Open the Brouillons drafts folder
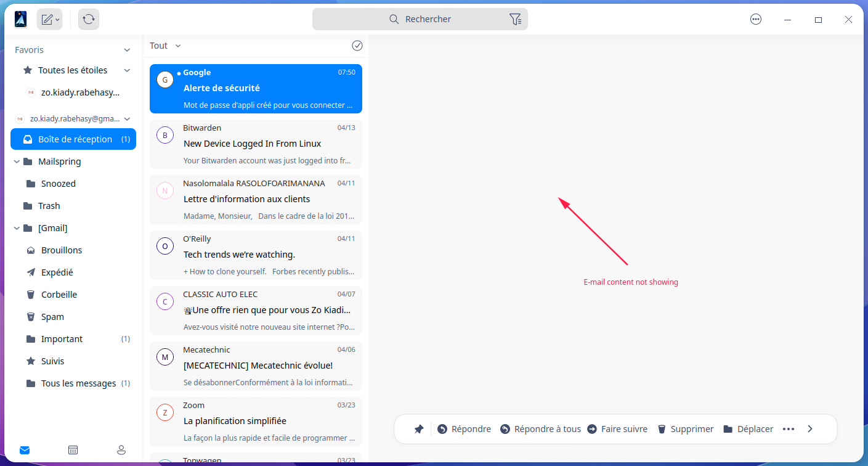868x466 pixels. click(73, 250)
